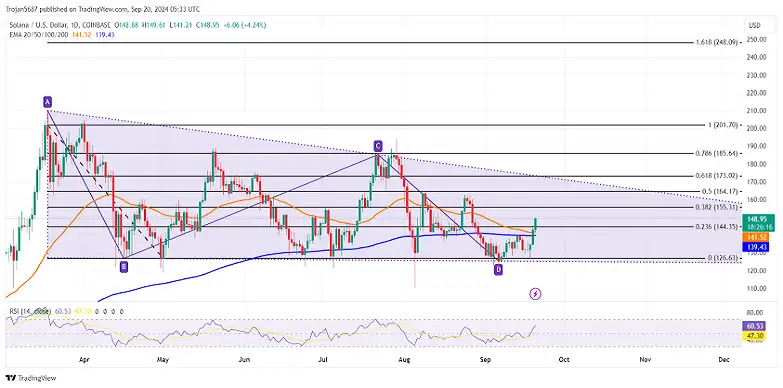Click the 0.786 (185.64) Fibonacci label

pos(717,153)
